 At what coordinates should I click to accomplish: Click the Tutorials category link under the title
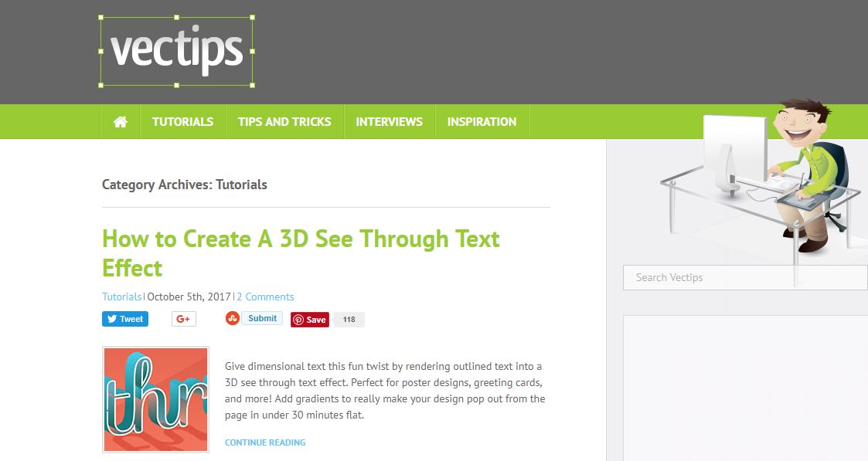pyautogui.click(x=122, y=297)
